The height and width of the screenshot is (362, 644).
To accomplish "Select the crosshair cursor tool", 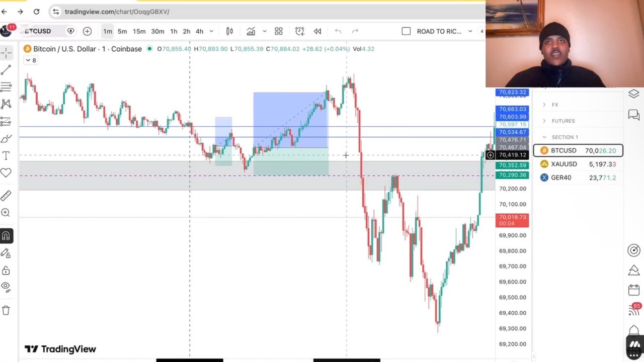I will click(x=6, y=52).
